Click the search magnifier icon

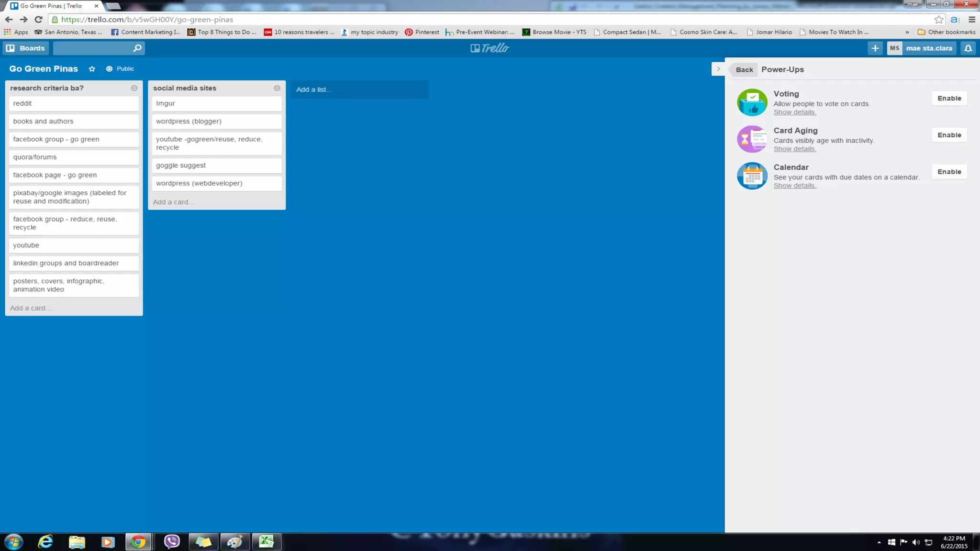tap(137, 48)
